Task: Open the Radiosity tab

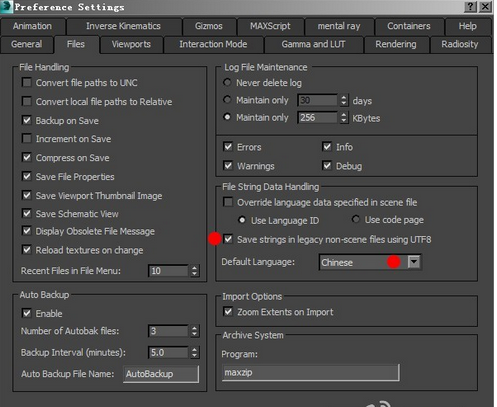Action: coord(460,44)
